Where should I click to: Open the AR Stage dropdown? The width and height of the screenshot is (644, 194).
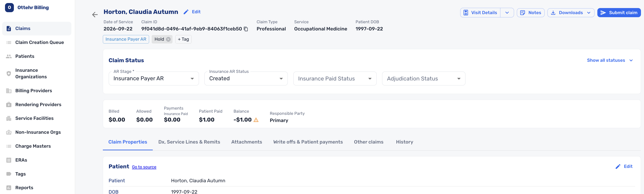[154, 79]
